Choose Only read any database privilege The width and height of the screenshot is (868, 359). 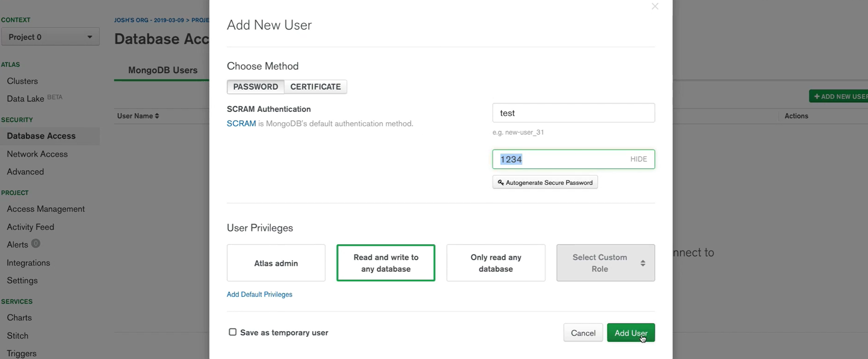click(x=496, y=263)
